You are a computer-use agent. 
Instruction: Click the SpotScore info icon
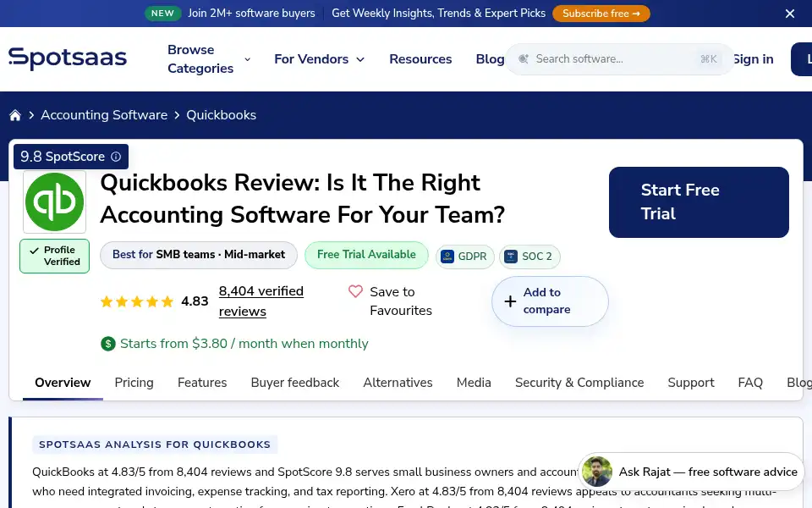click(116, 157)
